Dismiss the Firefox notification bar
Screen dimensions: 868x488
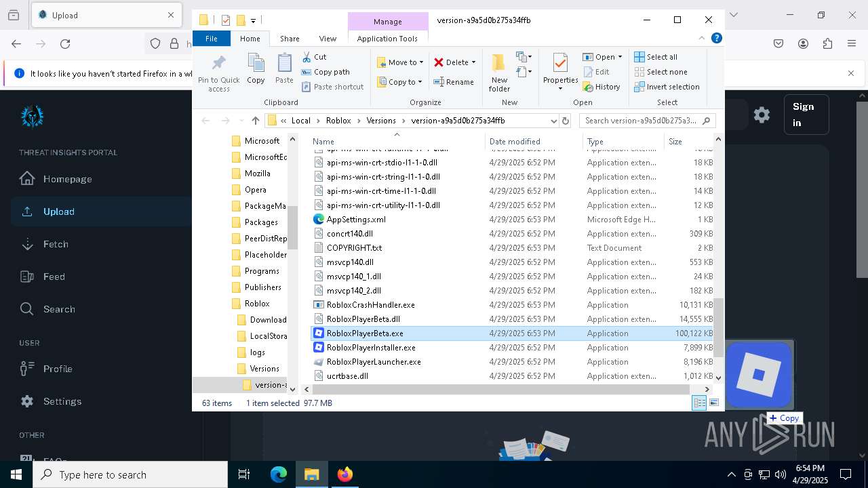[x=851, y=73]
